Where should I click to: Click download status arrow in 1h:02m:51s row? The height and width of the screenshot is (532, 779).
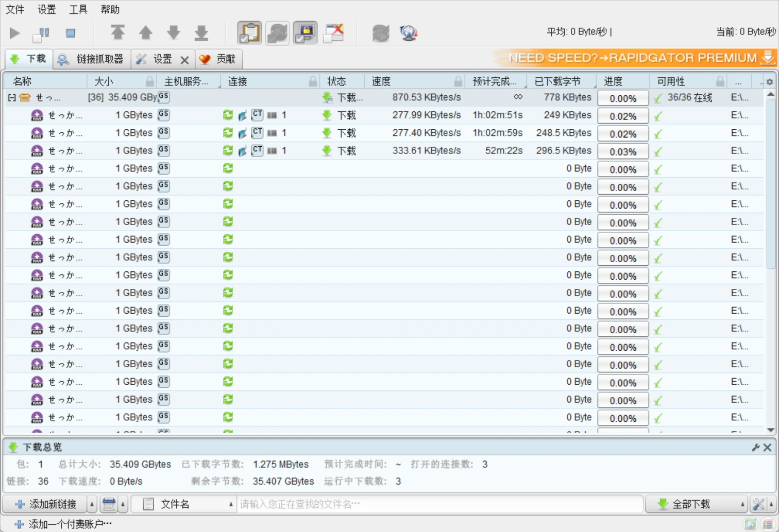click(327, 115)
